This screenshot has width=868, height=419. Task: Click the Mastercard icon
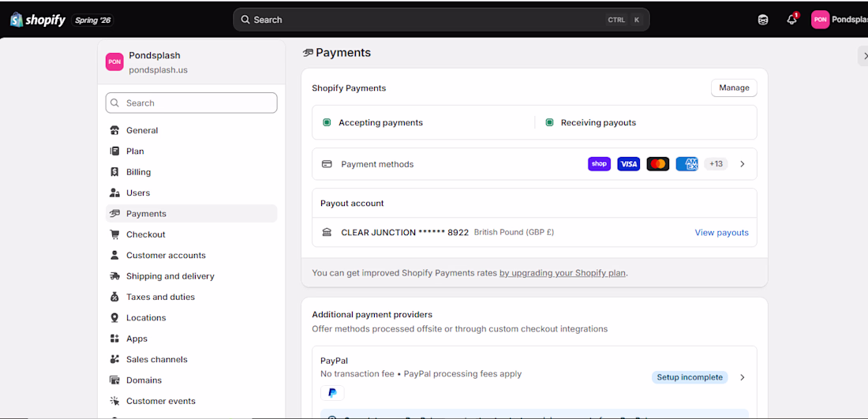click(657, 164)
